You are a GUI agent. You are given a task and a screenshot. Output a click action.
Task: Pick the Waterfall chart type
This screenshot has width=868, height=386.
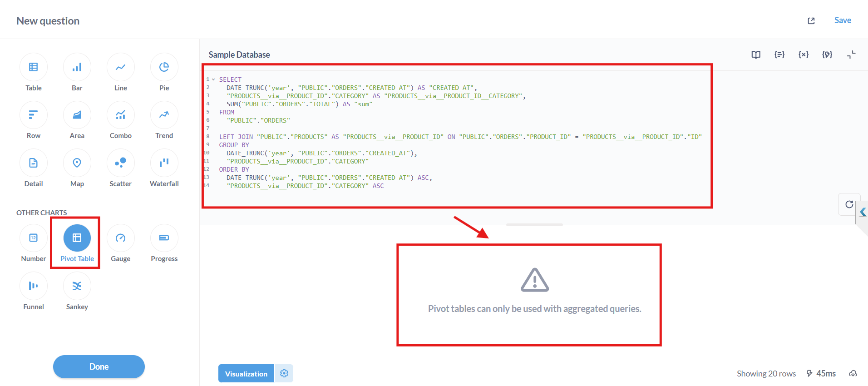pyautogui.click(x=164, y=163)
